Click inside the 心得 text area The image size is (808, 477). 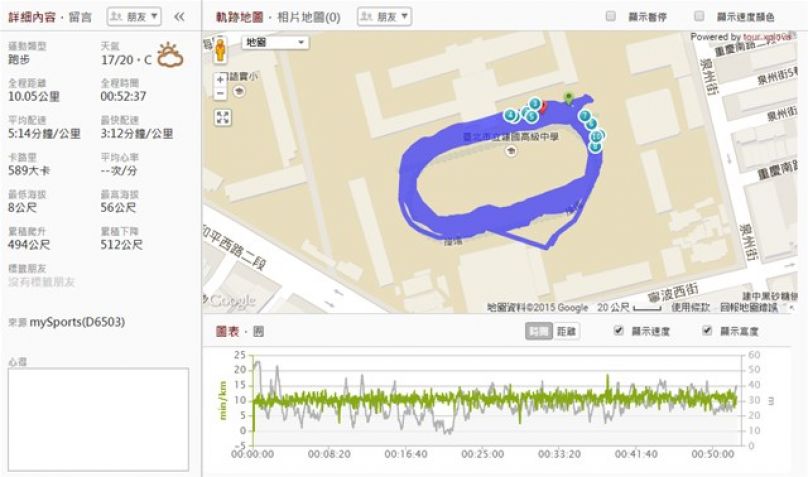tap(98, 418)
